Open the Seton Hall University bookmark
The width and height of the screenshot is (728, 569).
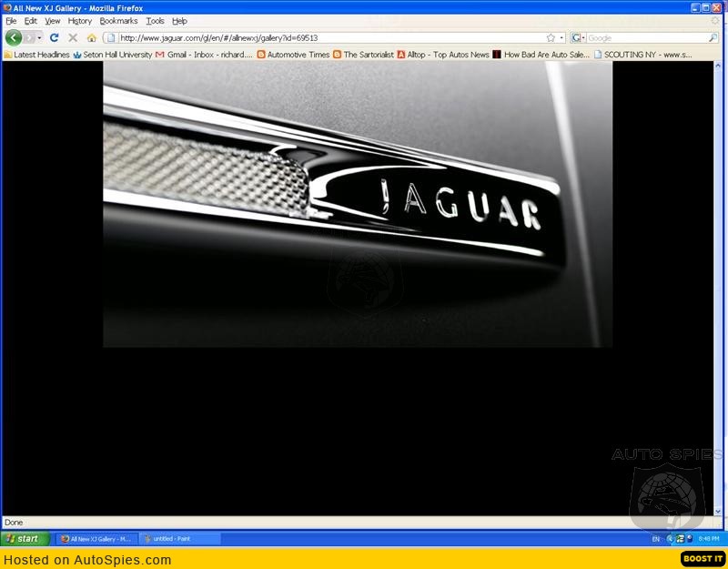pyautogui.click(x=113, y=55)
